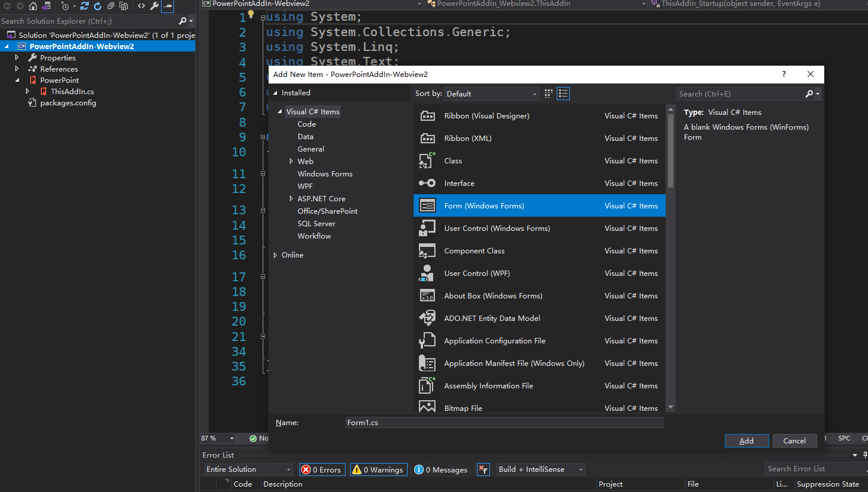
Task: Click the Add button
Action: tap(747, 440)
